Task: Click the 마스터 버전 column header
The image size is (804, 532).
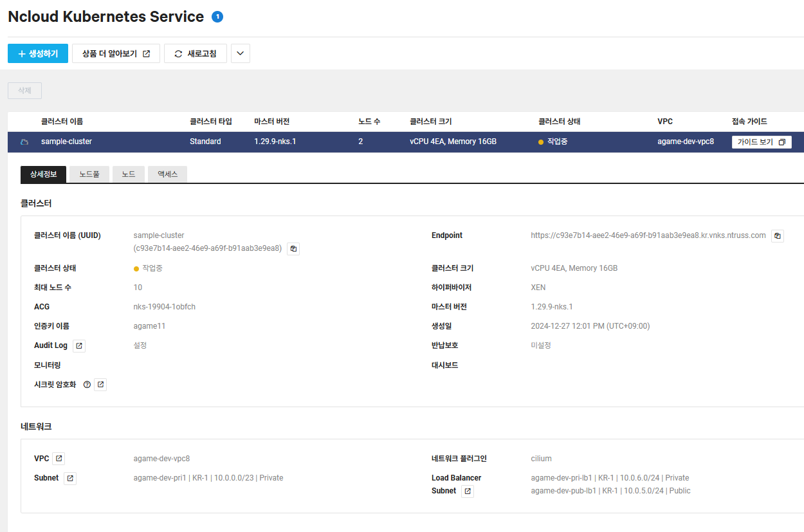Action: coord(272,122)
